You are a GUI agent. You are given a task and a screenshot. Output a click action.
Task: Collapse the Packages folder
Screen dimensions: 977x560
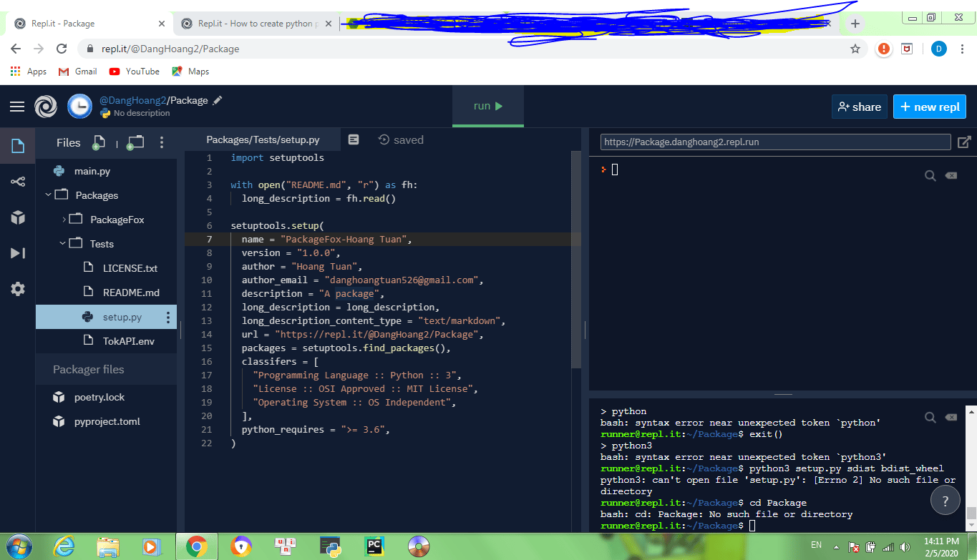pyautogui.click(x=49, y=195)
